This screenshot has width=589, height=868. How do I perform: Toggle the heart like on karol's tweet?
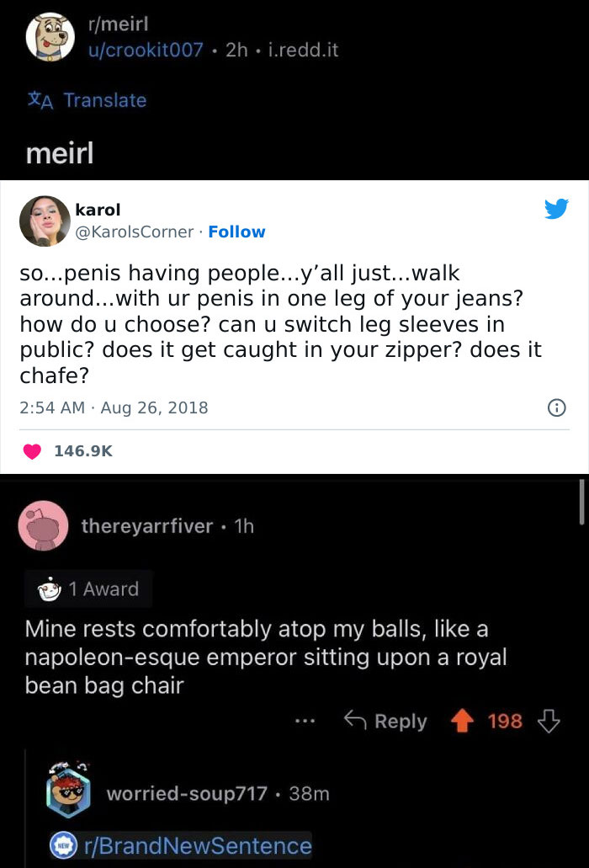(32, 450)
